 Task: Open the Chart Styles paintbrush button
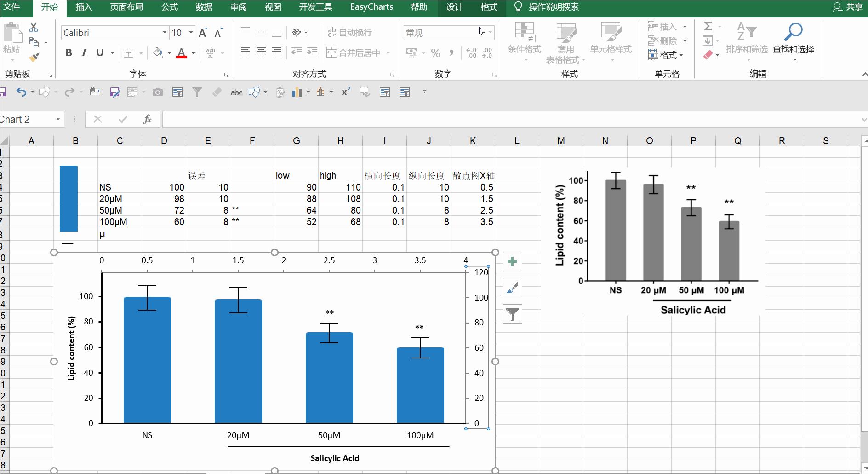(x=512, y=288)
